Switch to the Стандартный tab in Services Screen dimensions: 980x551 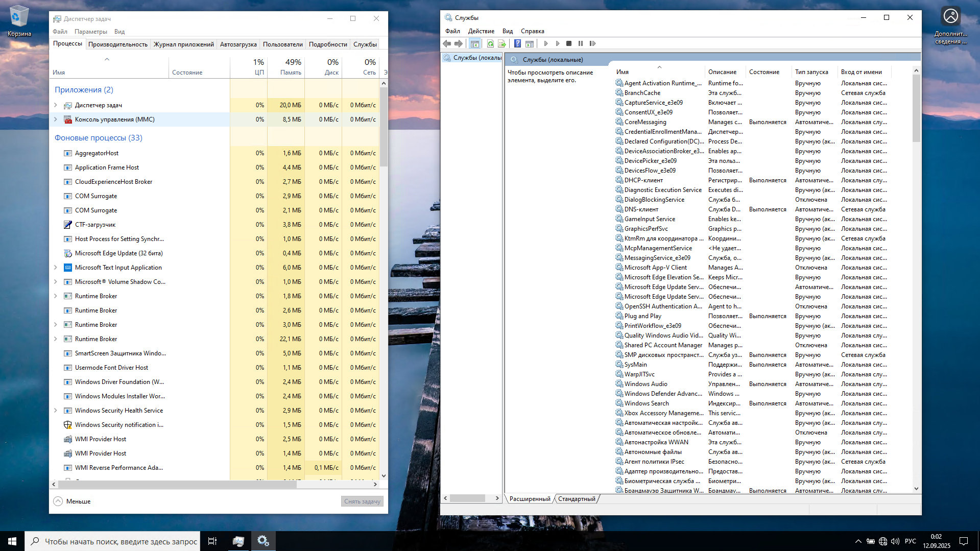[x=577, y=499]
